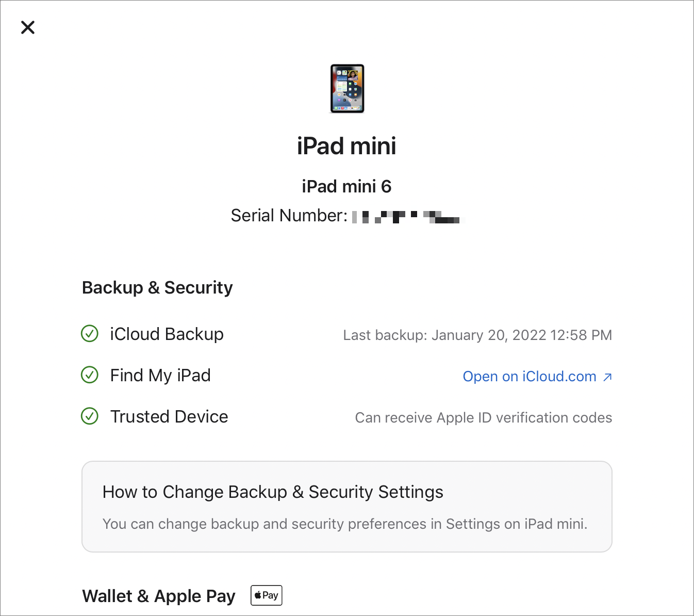Click the Apple ID verification codes description

click(483, 417)
